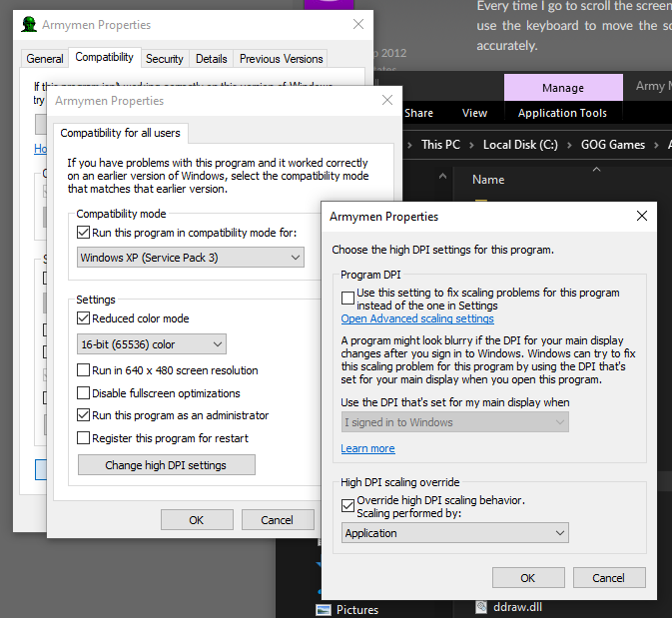The width and height of the screenshot is (672, 618).
Task: Uncheck Reduced color mode
Action: 83,318
